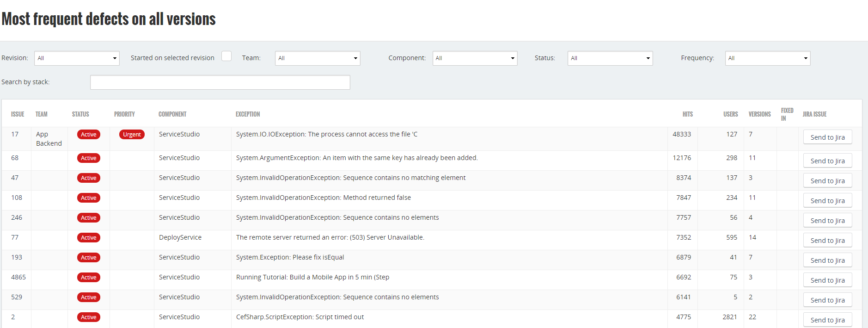Click the VERSIONS column header

click(760, 114)
